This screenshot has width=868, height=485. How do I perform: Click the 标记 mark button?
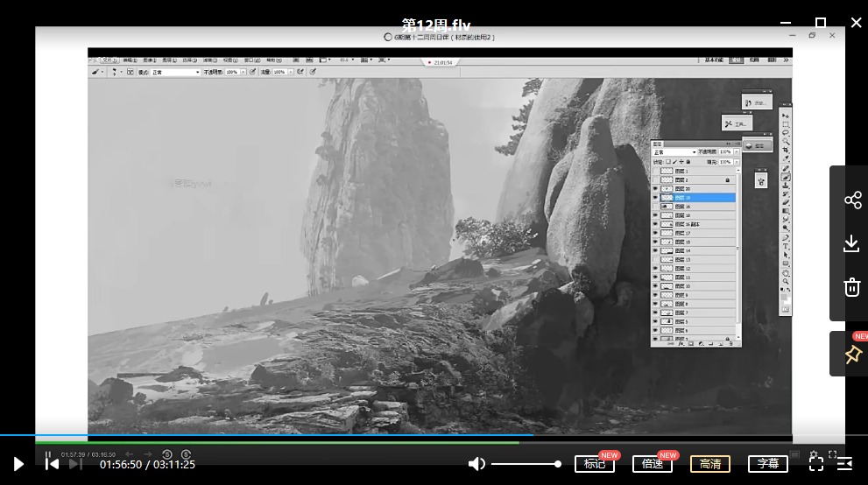595,464
